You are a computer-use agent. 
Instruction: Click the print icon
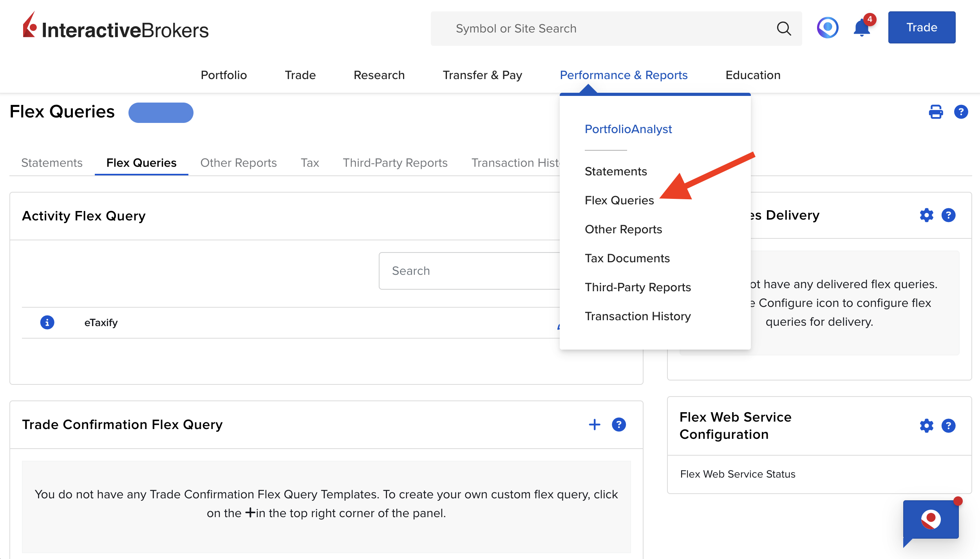[x=936, y=112]
